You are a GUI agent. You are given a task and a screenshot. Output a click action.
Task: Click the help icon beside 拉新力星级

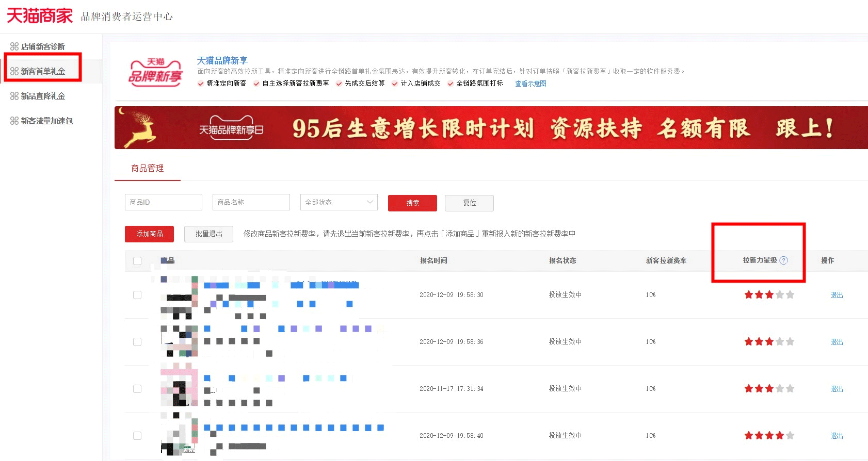[783, 260]
